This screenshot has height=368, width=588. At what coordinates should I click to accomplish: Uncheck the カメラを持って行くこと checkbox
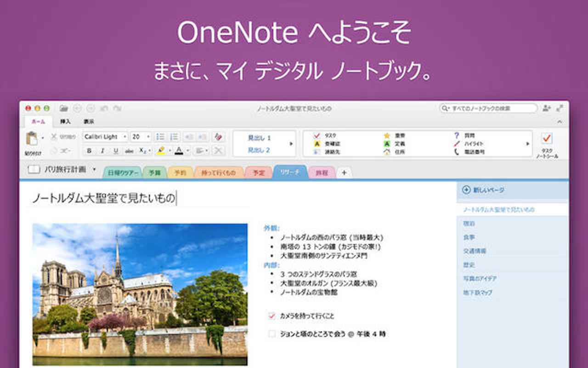click(x=271, y=316)
